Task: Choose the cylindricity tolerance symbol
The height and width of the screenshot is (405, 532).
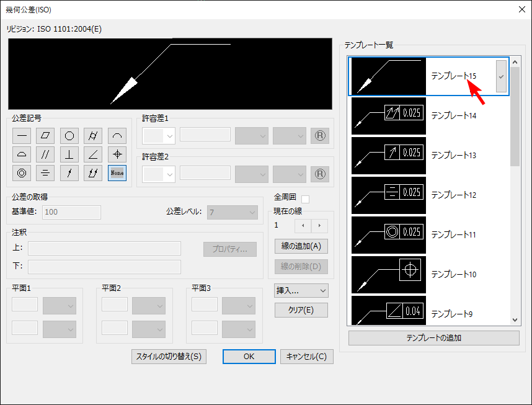Action: (93, 136)
